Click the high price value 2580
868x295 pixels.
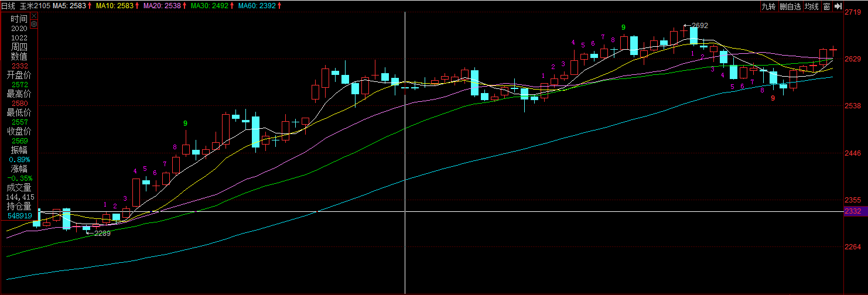pos(19,103)
